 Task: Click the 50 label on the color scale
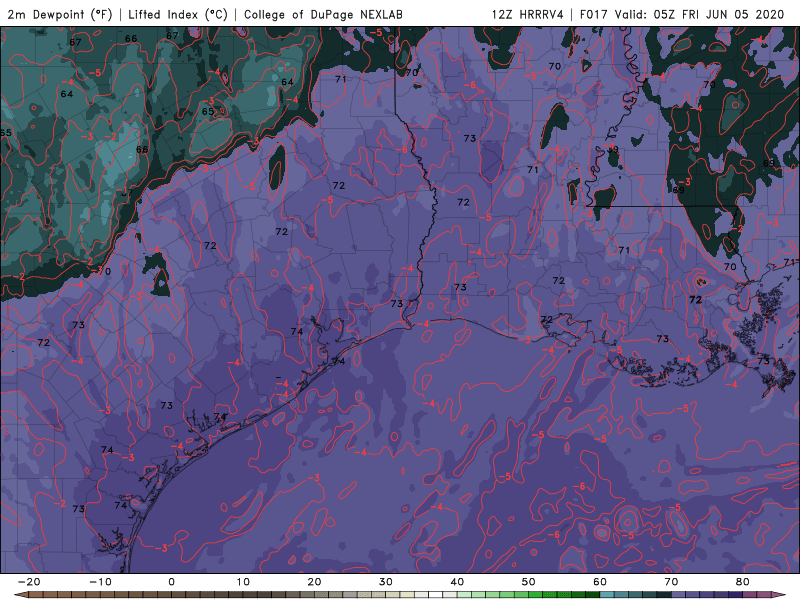(x=529, y=582)
